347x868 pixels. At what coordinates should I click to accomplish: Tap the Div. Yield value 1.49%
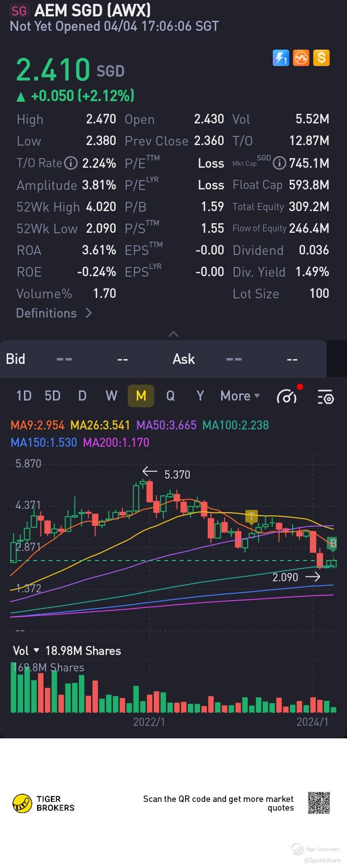[x=312, y=272]
